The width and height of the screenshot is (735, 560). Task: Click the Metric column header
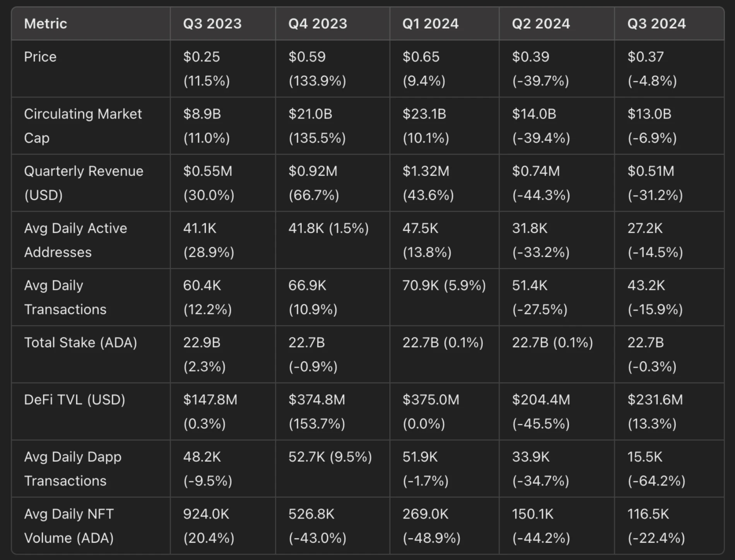point(46,24)
